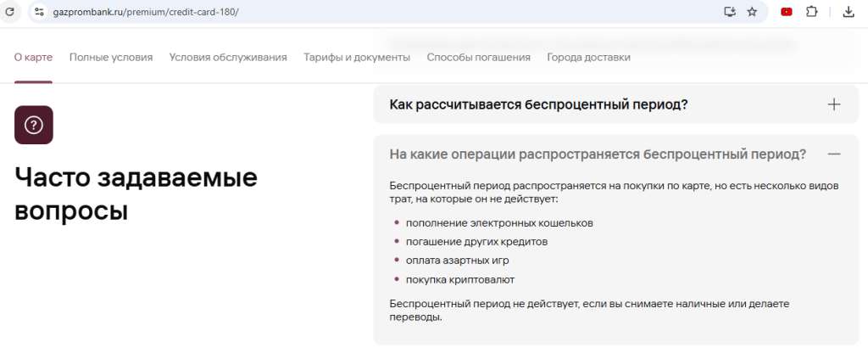Go to "Тарифы и документы" tab
The width and height of the screenshot is (868, 348).
(357, 57)
